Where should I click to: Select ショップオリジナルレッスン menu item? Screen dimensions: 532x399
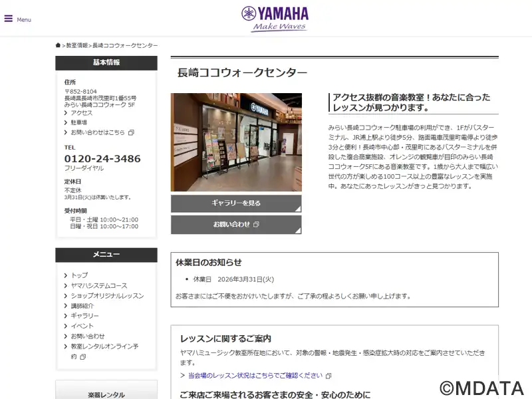point(107,295)
